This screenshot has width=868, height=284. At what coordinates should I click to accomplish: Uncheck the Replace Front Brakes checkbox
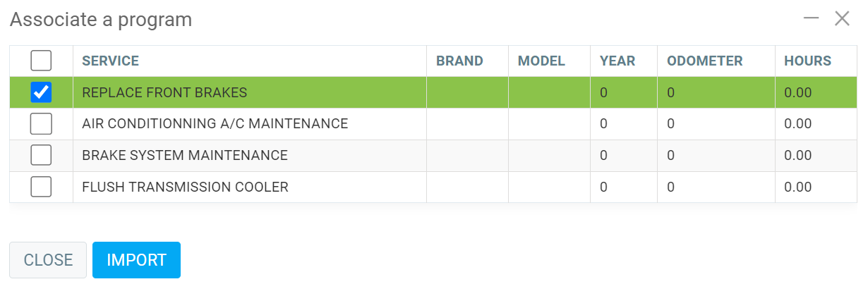[41, 92]
